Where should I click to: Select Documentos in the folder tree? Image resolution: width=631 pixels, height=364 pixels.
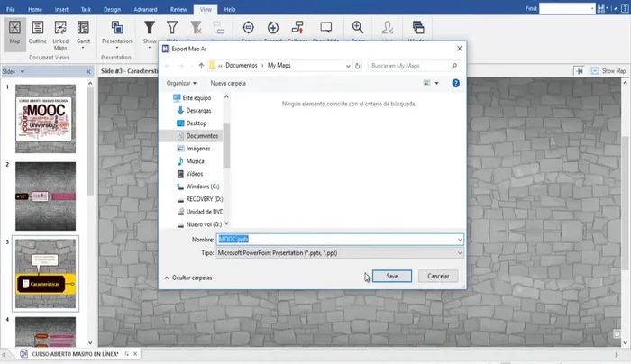[x=201, y=135]
